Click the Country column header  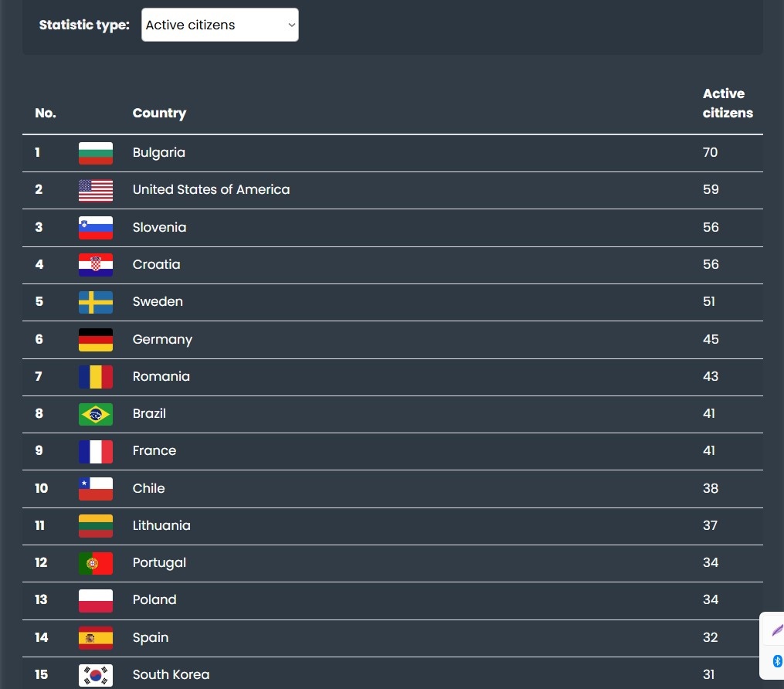click(159, 113)
